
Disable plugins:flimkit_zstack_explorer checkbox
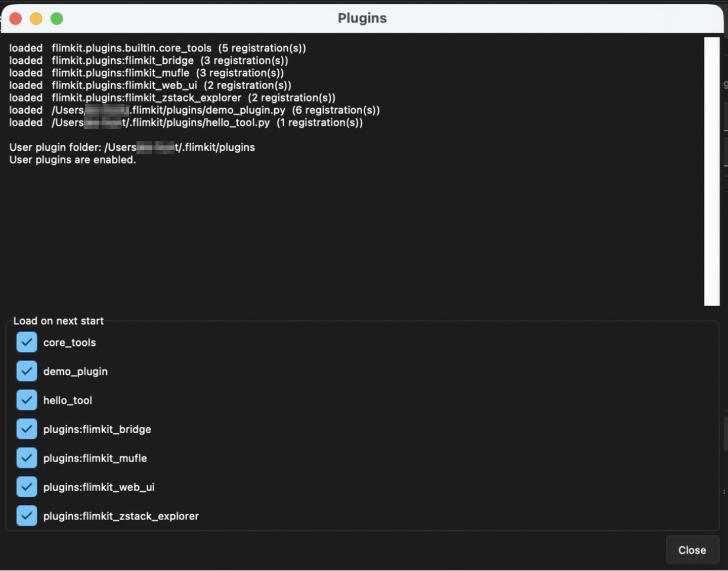(27, 516)
